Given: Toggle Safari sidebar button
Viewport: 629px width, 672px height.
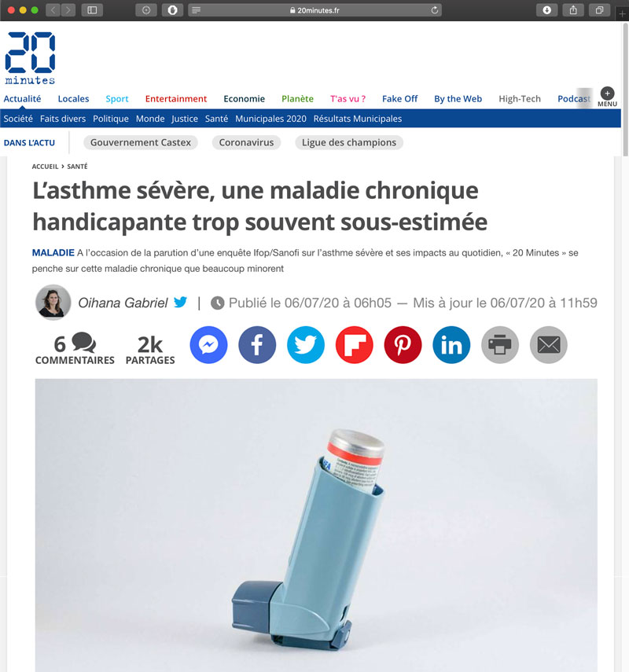Looking at the screenshot, I should tap(92, 10).
